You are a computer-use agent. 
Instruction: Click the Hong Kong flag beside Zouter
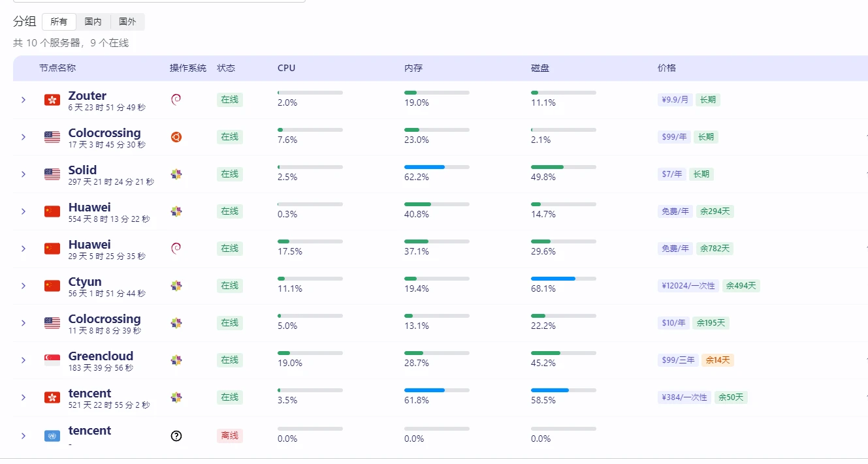click(x=52, y=100)
